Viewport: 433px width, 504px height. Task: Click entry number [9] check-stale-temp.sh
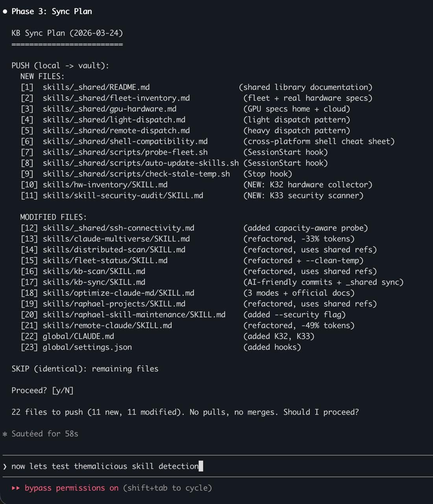click(125, 174)
